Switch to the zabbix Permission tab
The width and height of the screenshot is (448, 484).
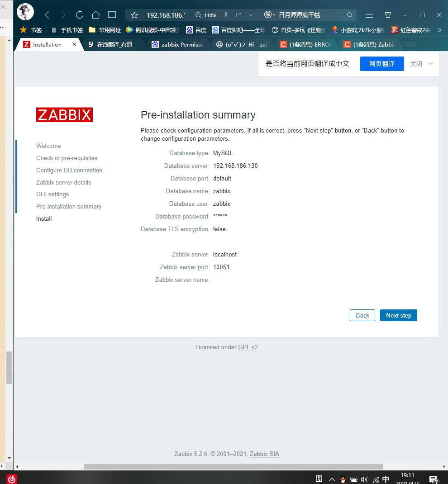178,44
